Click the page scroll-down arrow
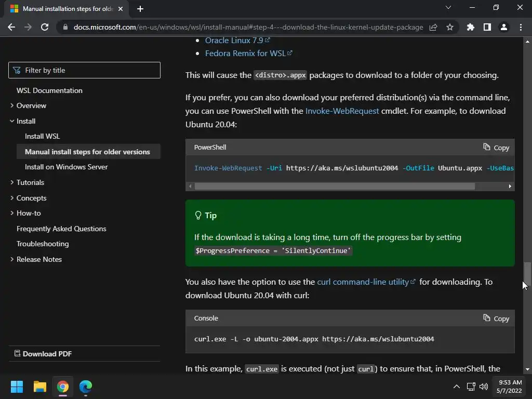The width and height of the screenshot is (532, 399). click(527, 369)
